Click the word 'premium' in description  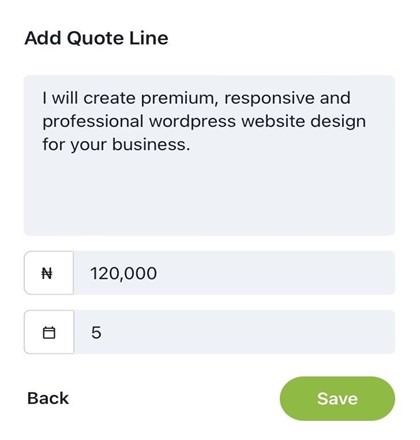pyautogui.click(x=180, y=99)
